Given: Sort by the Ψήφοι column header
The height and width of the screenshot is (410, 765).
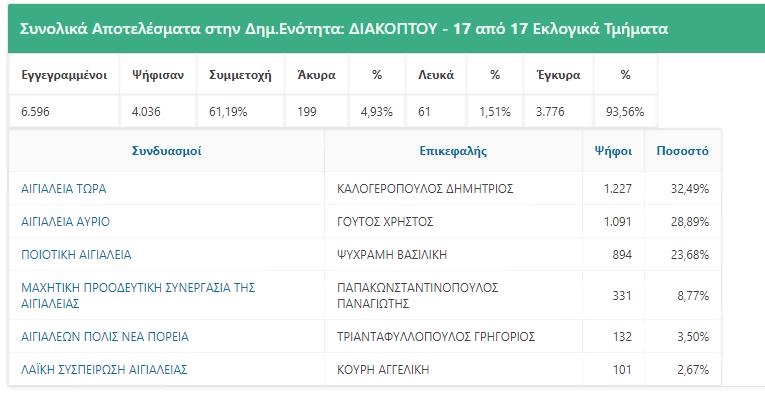Looking at the screenshot, I should 613,151.
